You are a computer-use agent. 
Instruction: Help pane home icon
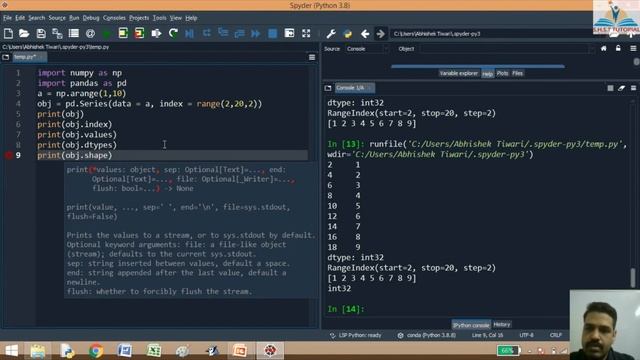tap(604, 49)
